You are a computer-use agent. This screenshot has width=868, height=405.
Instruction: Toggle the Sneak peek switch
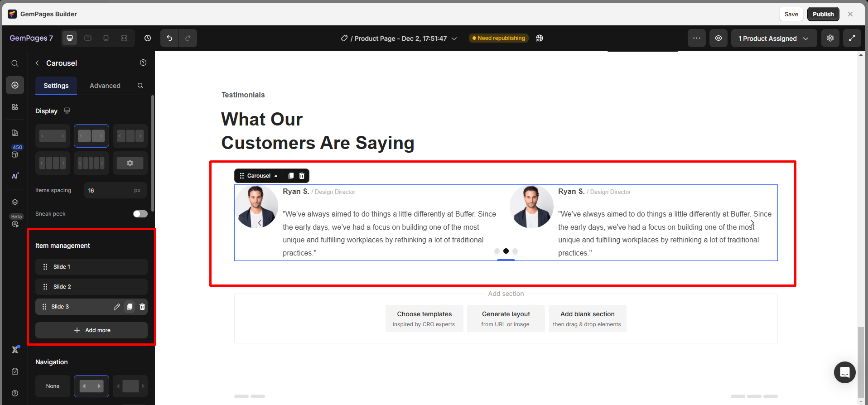click(x=140, y=214)
